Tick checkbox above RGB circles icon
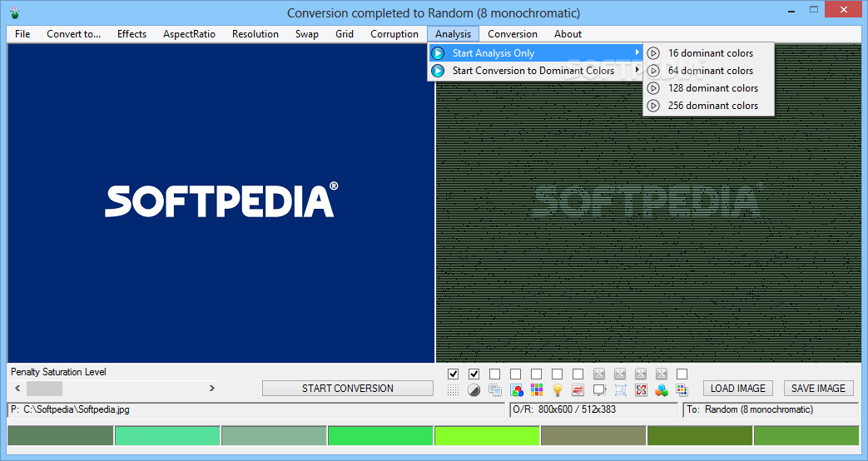 tap(515, 374)
